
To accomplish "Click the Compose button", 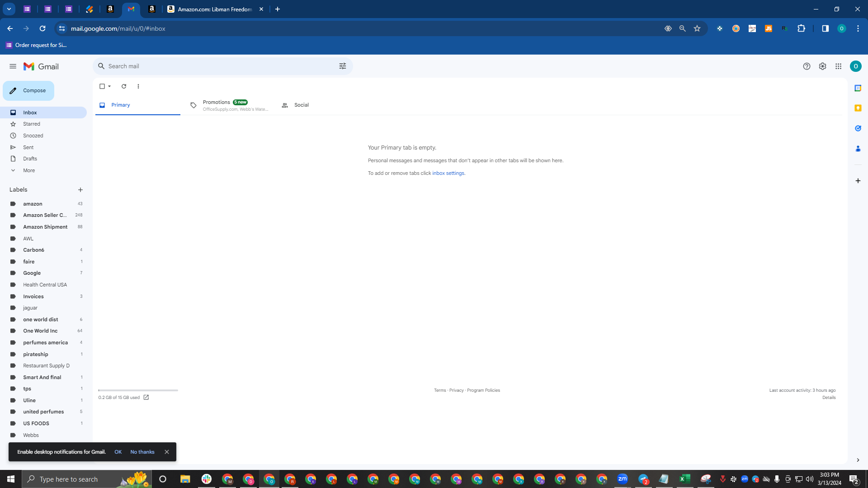I will click(x=28, y=91).
